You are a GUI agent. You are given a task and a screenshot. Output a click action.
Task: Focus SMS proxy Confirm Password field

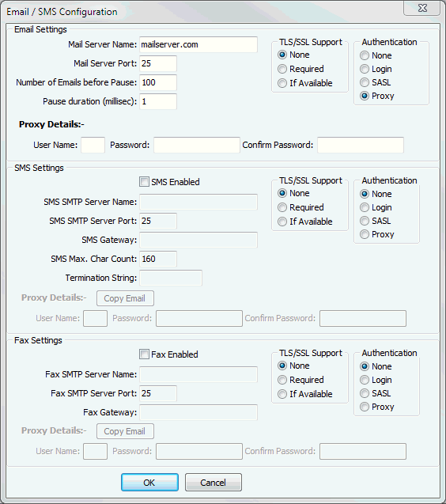(x=363, y=318)
